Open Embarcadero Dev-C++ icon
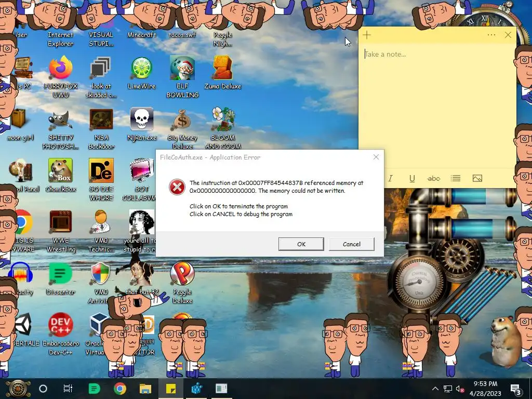 pyautogui.click(x=60, y=325)
